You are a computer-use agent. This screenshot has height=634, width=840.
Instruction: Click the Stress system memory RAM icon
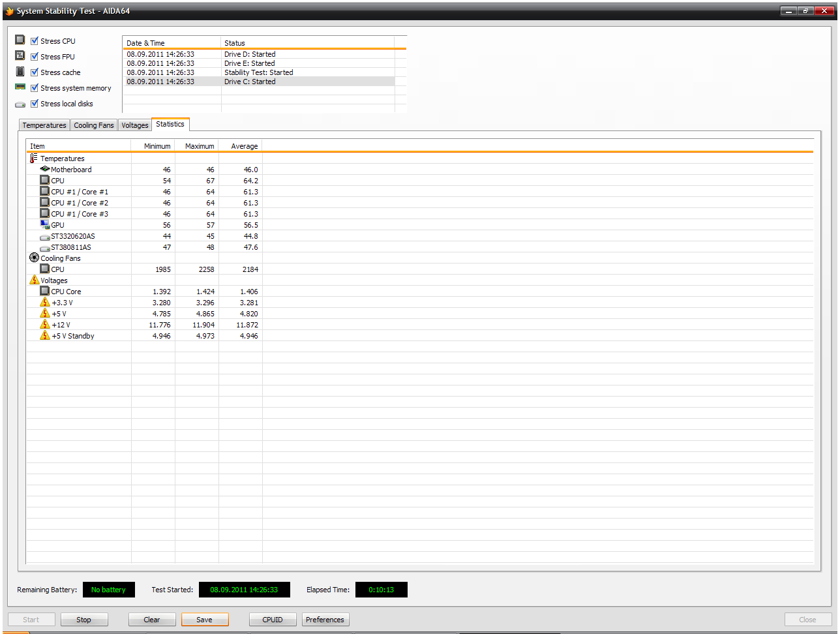(x=20, y=87)
